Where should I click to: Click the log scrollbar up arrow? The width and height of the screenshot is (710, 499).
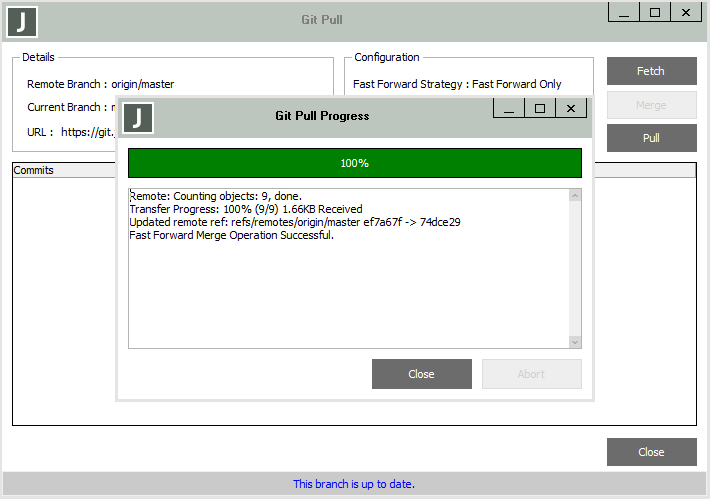click(x=575, y=196)
